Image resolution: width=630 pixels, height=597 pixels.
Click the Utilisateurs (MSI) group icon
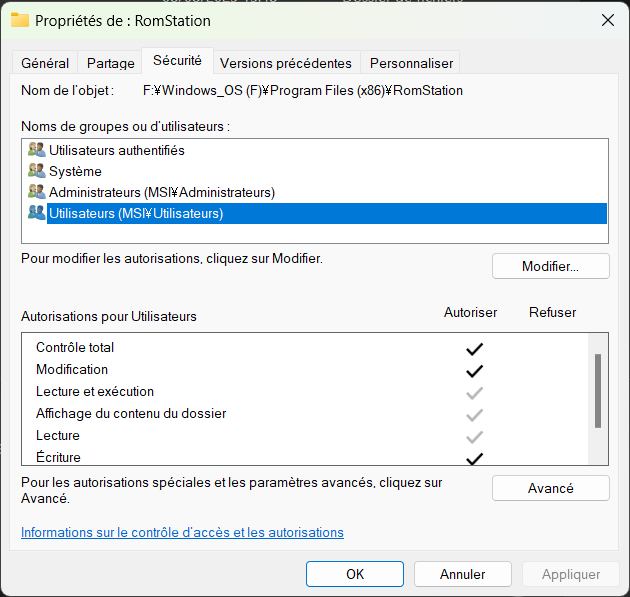[x=37, y=213]
